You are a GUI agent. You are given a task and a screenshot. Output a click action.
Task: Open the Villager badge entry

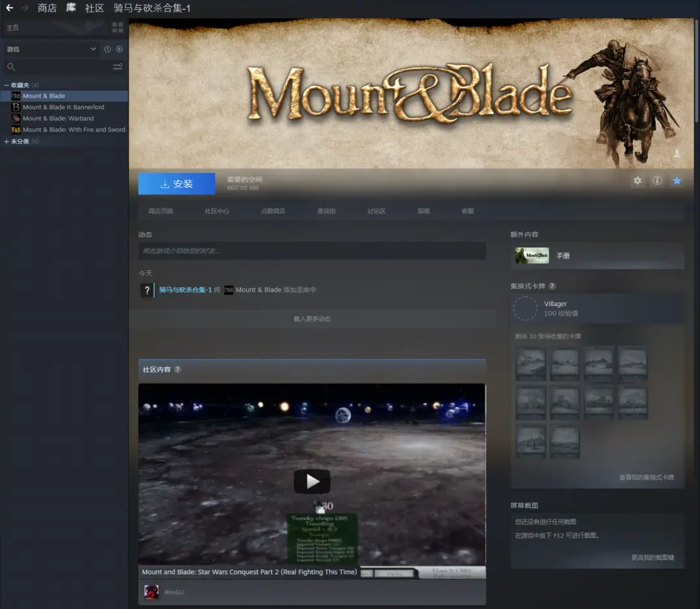(598, 308)
